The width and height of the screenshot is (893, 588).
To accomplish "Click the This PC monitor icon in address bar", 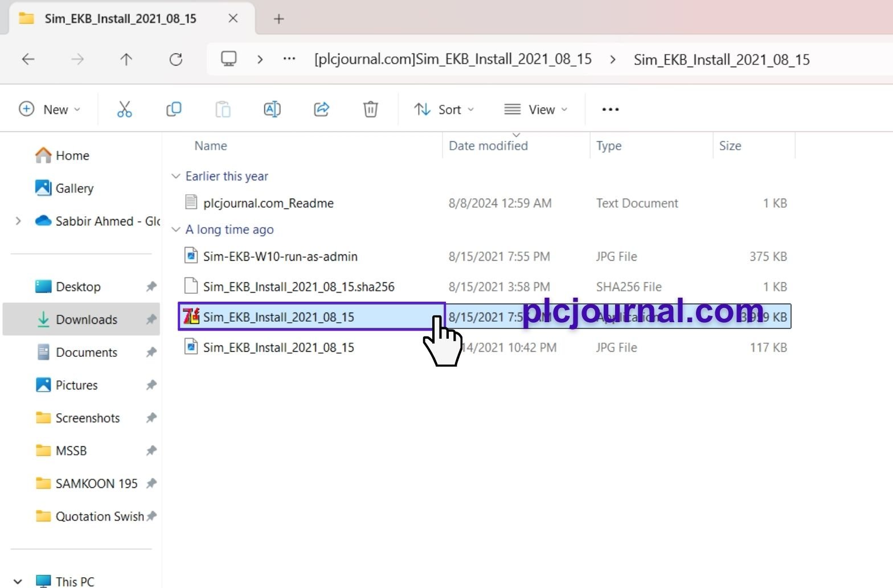I will tap(228, 59).
